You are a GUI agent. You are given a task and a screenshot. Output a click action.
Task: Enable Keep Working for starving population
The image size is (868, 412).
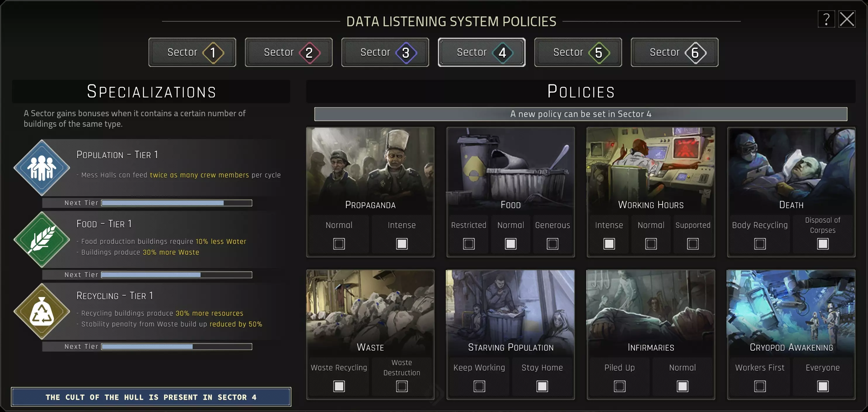(479, 386)
